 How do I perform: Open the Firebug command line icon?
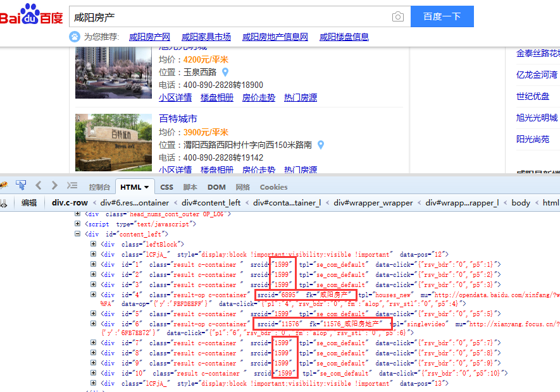[72, 186]
